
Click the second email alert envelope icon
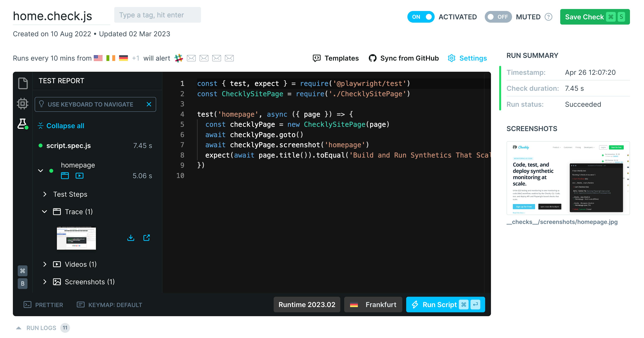coord(204,58)
